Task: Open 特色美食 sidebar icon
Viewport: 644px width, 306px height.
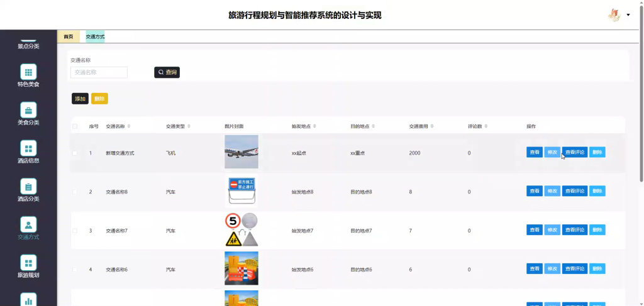Action: tap(28, 72)
